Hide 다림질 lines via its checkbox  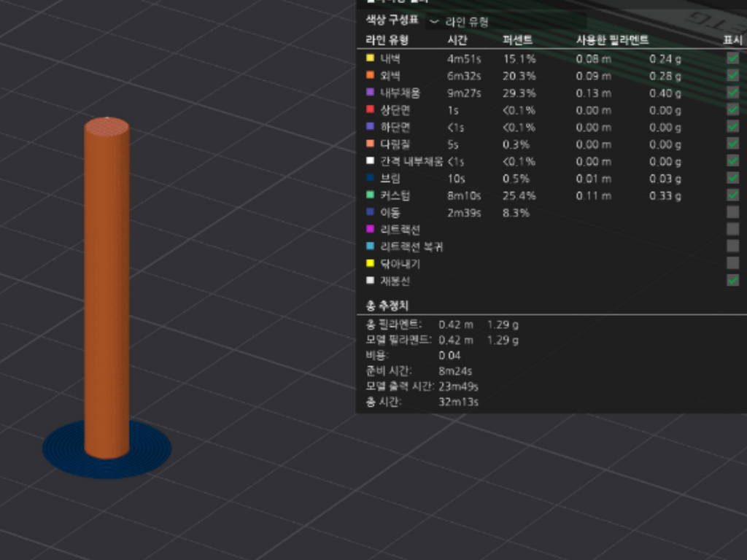coord(732,144)
